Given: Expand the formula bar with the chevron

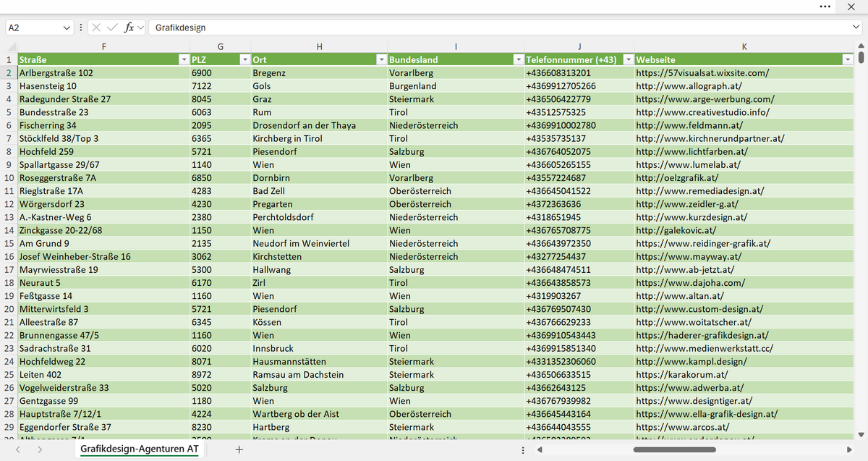Looking at the screenshot, I should [856, 28].
